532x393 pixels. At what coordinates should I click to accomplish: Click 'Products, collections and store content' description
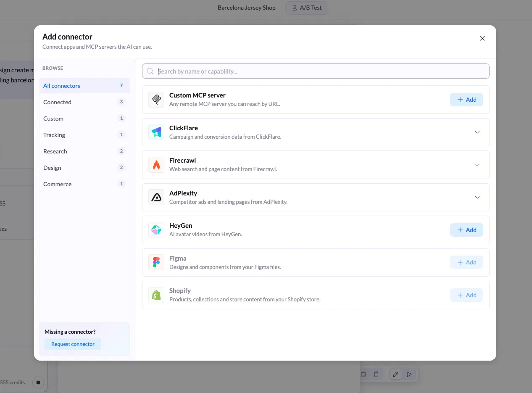[245, 299]
